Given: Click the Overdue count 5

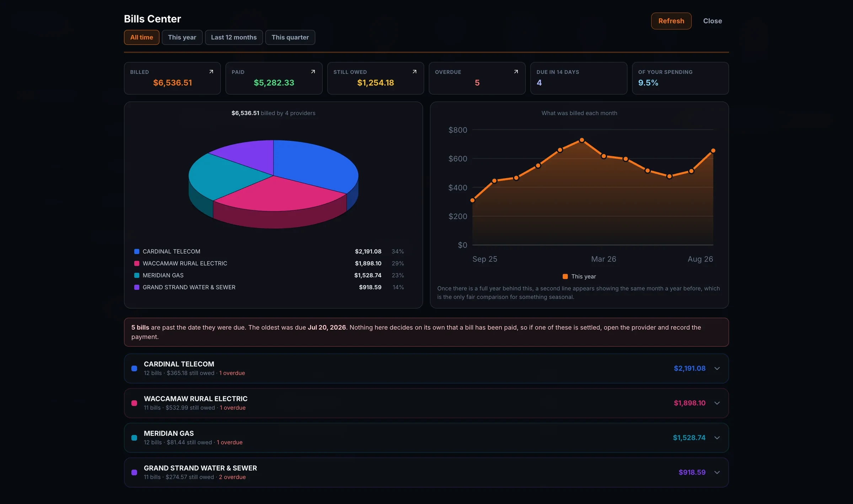Looking at the screenshot, I should tap(477, 83).
